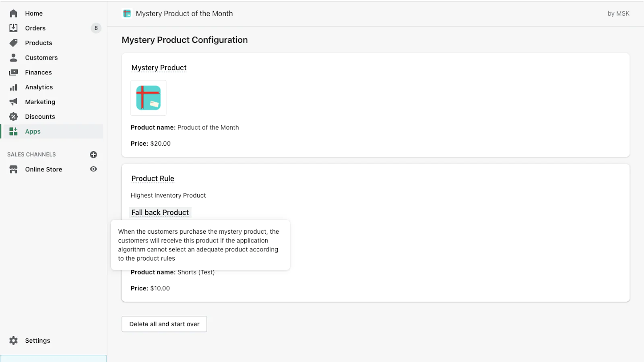View online store with eye icon
Screen dimensions: 644x362
pos(93,169)
